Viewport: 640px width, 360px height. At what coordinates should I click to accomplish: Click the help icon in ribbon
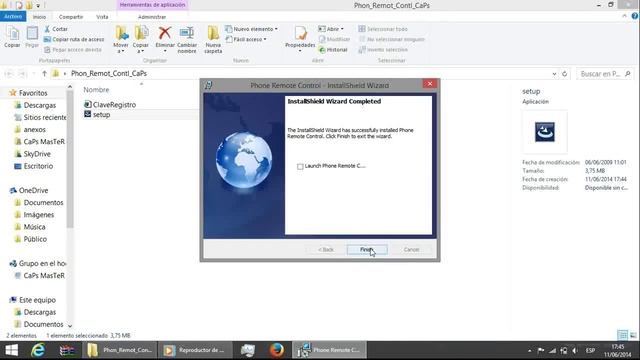pyautogui.click(x=635, y=16)
